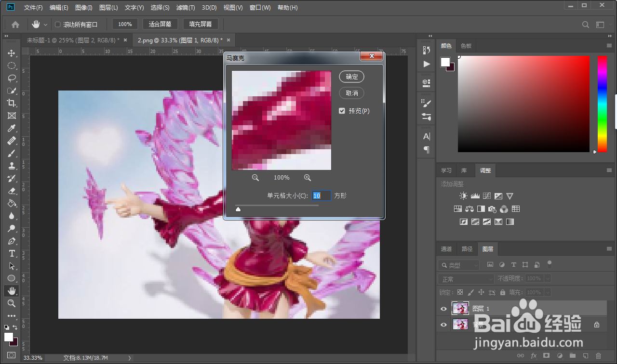Select the Eyedropper tool
The height and width of the screenshot is (364, 617).
[x=12, y=128]
